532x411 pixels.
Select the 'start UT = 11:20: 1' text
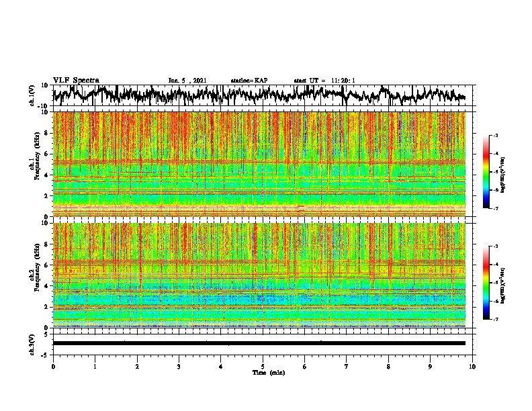[x=324, y=81]
